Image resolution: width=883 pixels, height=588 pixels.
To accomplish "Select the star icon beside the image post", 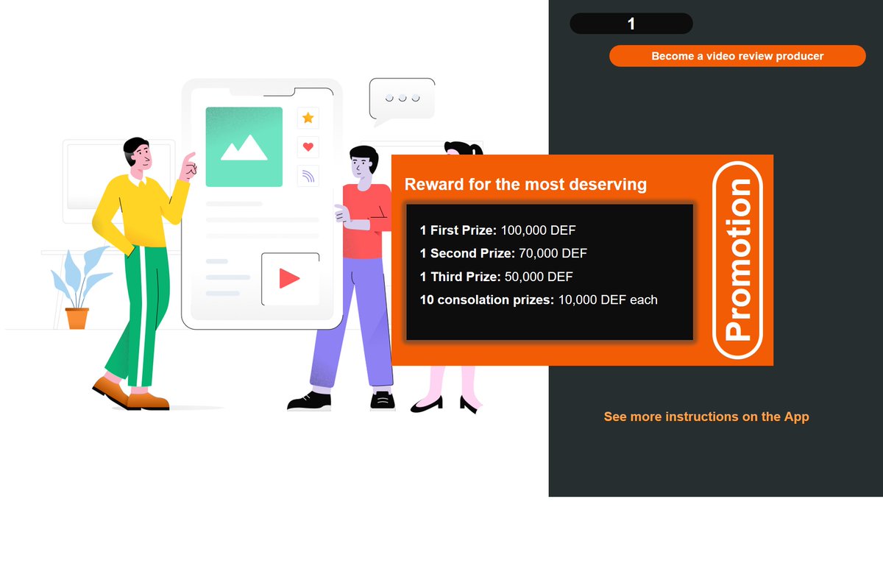I will (x=308, y=118).
